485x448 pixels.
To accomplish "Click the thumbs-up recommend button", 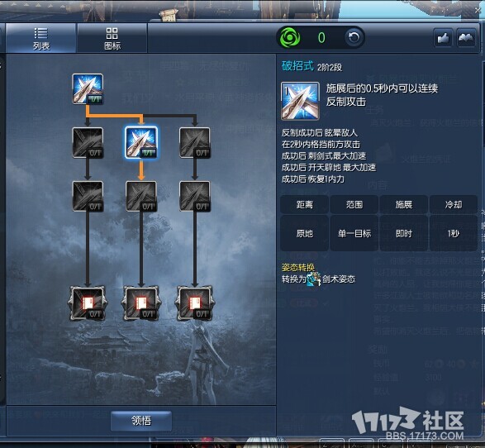I will point(443,38).
